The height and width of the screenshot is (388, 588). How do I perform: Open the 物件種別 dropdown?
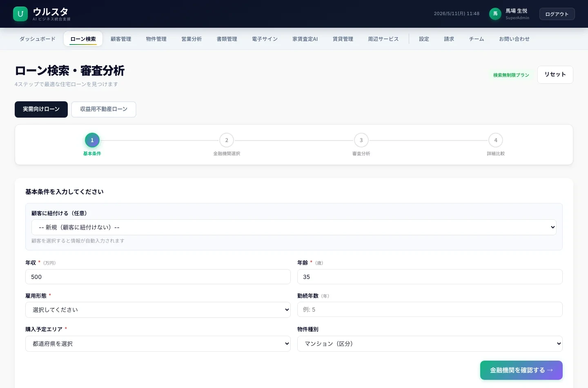(x=430, y=343)
